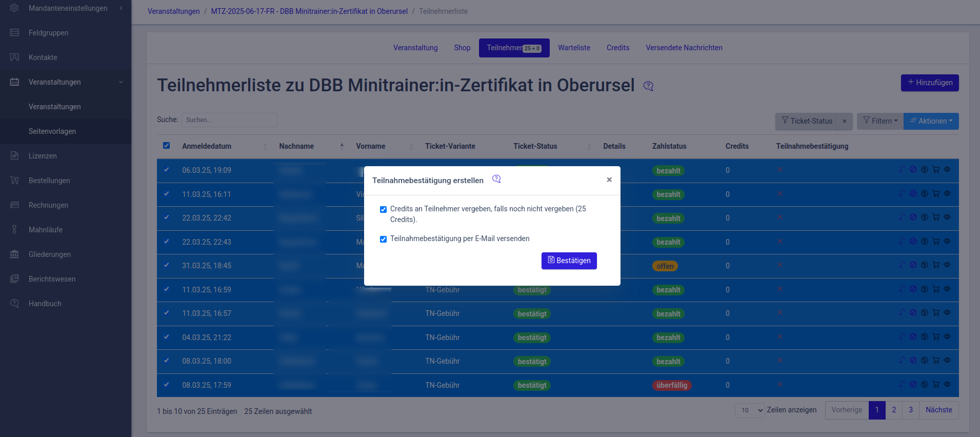
Task: Click the undo arrow icon in the 04.03.25 row
Action: click(x=902, y=337)
